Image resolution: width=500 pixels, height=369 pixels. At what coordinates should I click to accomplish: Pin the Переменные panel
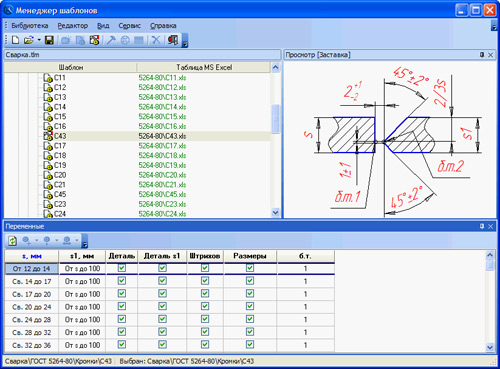482,226
